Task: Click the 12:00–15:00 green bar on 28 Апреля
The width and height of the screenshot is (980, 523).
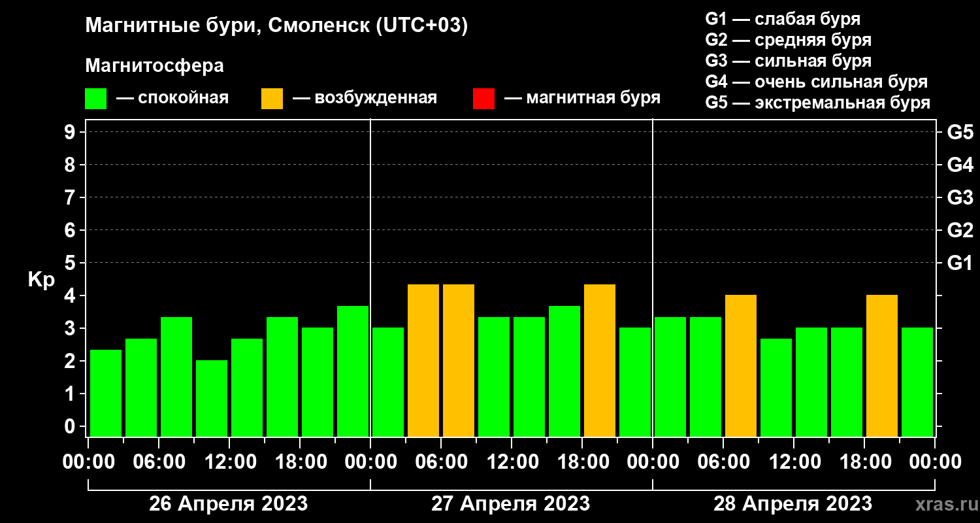Action: (811, 382)
